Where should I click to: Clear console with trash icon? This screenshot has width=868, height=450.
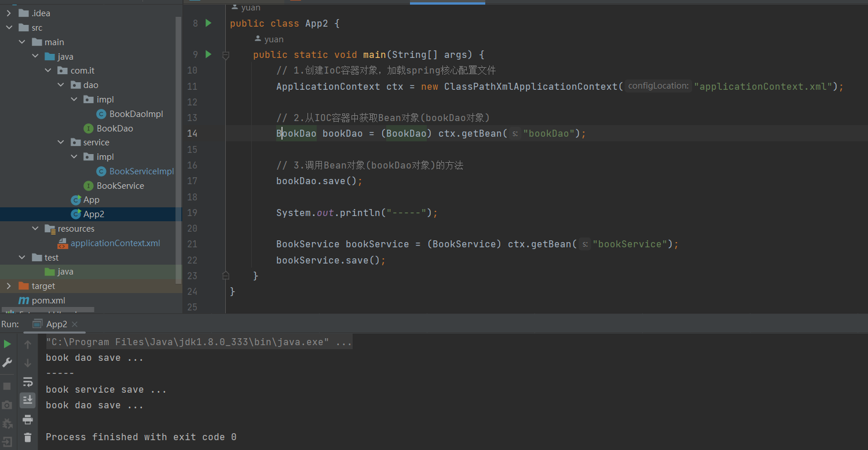point(27,438)
